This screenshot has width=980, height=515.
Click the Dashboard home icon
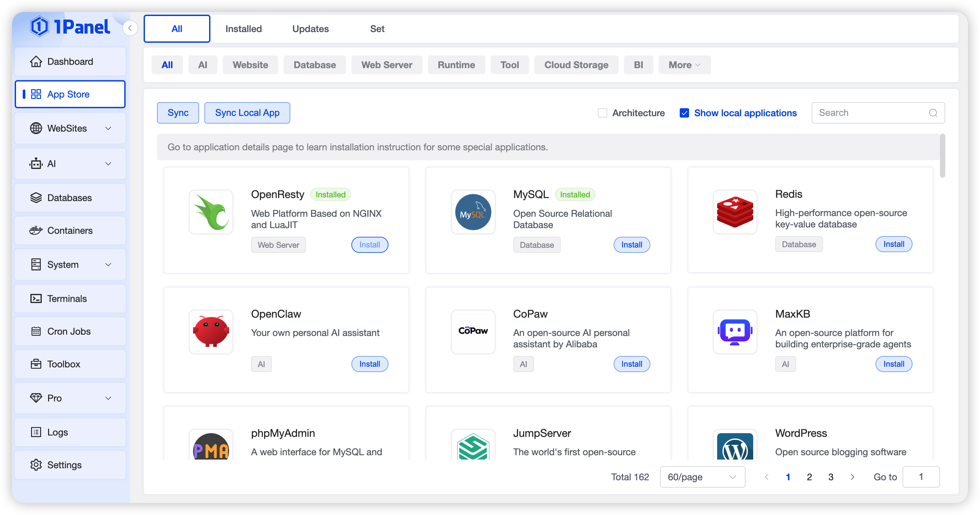point(36,61)
